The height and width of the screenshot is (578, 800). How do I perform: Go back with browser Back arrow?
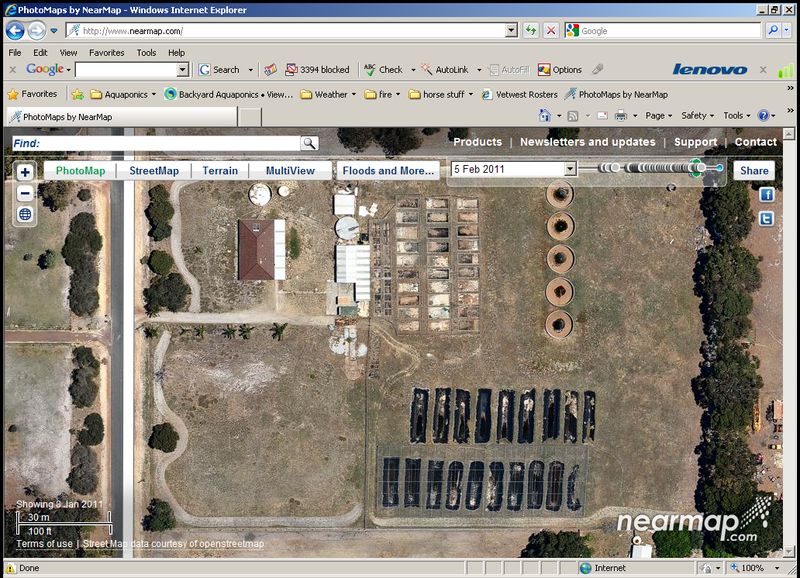[x=16, y=31]
